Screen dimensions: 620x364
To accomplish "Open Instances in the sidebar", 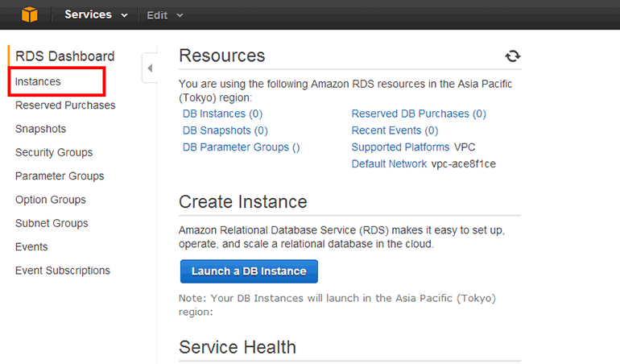I will (38, 81).
